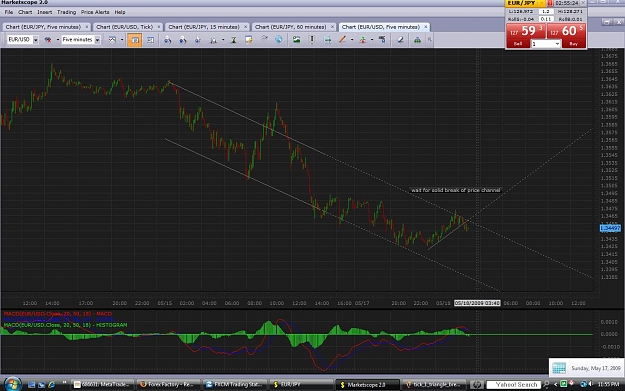Click the highlighted 1.34497 price label
625x391 pixels.
coord(610,228)
